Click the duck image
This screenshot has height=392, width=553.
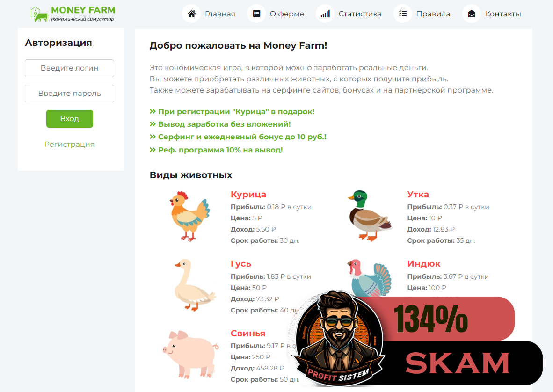pos(370,216)
